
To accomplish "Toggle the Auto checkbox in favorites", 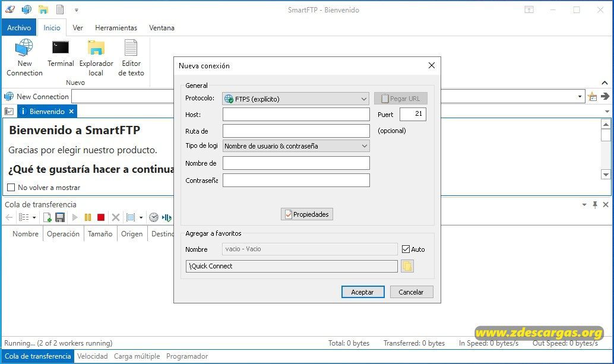I will point(406,249).
